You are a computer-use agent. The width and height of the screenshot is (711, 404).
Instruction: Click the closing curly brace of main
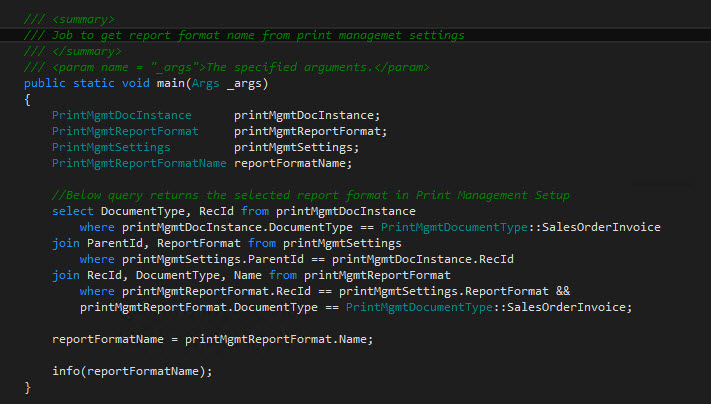pos(27,387)
